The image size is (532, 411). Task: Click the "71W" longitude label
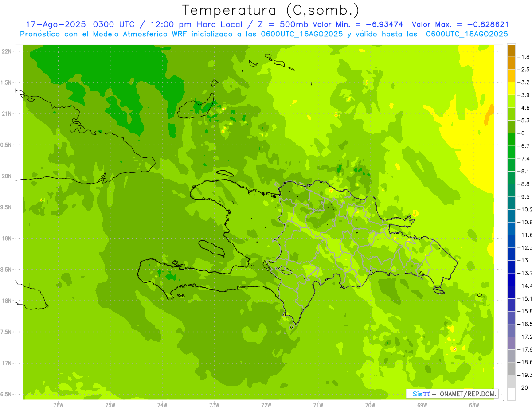tap(318, 405)
